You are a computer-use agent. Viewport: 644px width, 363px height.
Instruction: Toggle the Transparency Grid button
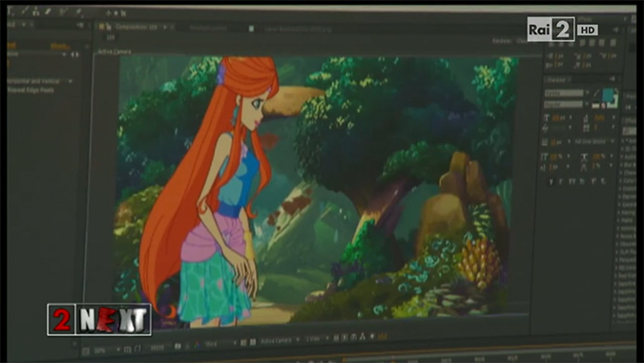[253, 342]
